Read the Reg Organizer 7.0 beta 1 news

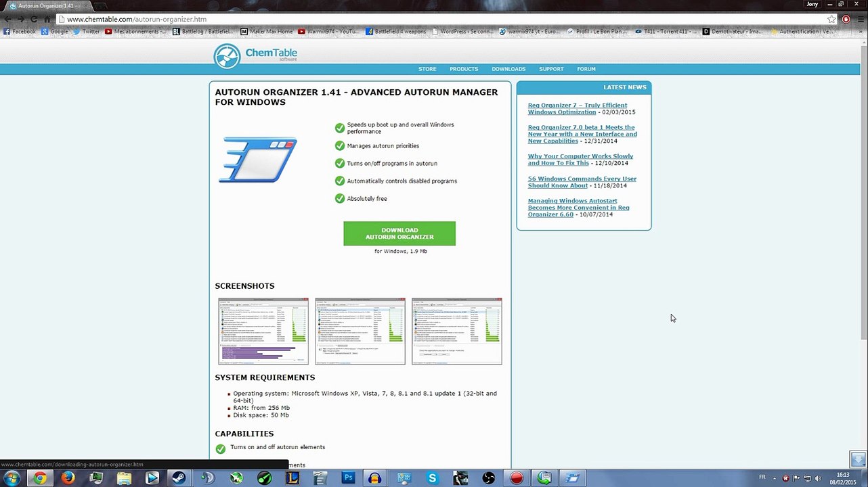point(582,134)
